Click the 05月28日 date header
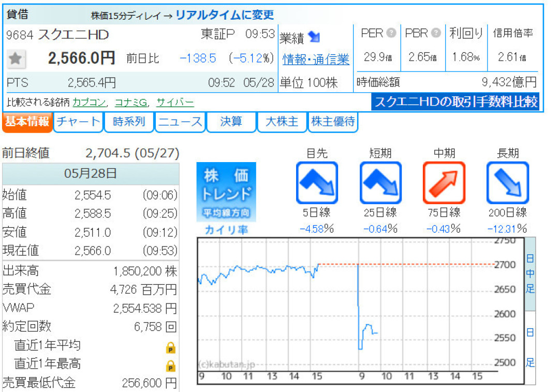The image size is (559, 392). (x=91, y=173)
